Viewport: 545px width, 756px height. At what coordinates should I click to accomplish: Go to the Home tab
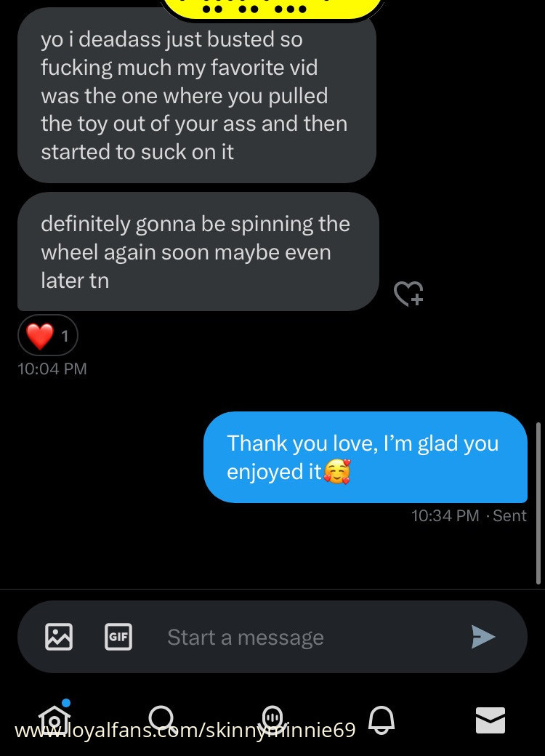click(54, 718)
